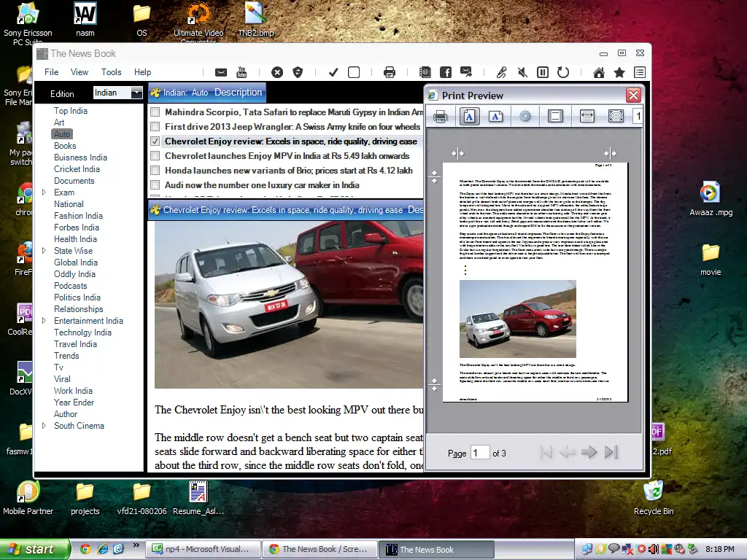Click the Windows start button
Image resolution: width=747 pixels, height=560 pixels.
(x=34, y=549)
